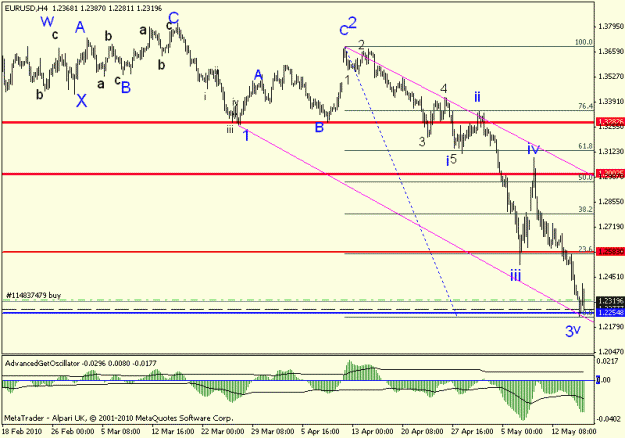Click the 1.31230 price axis value

pos(610,151)
